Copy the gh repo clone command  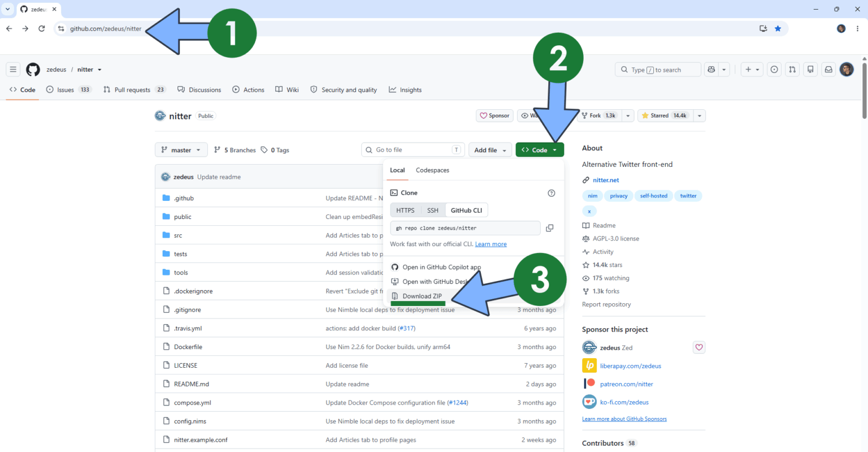pos(549,228)
